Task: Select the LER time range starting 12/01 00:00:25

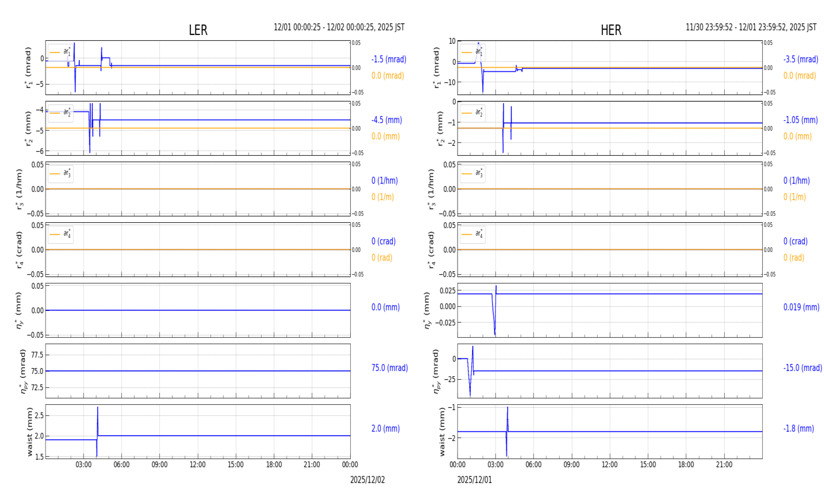Action: point(339,27)
